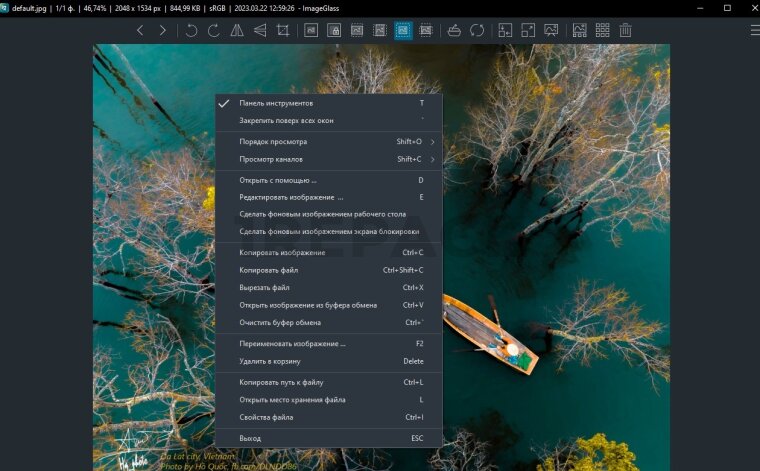Flip the image horizontally
This screenshot has width=760, height=471.
(237, 30)
